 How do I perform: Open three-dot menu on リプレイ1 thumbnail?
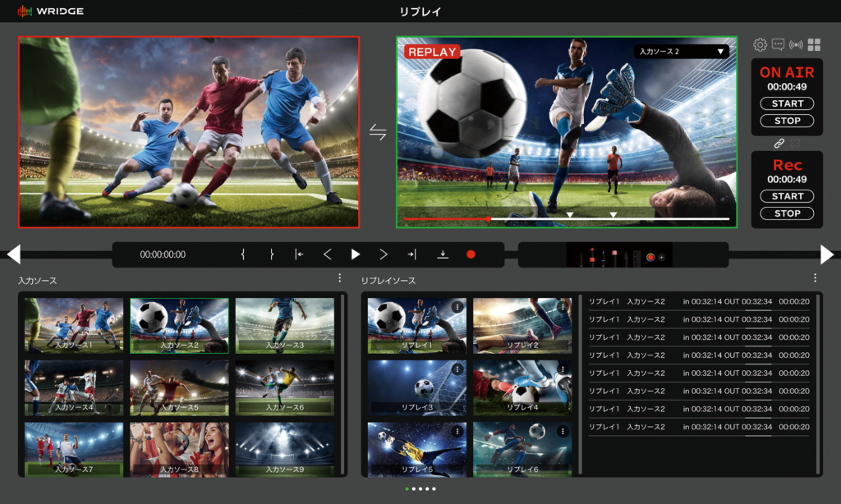pos(457,307)
